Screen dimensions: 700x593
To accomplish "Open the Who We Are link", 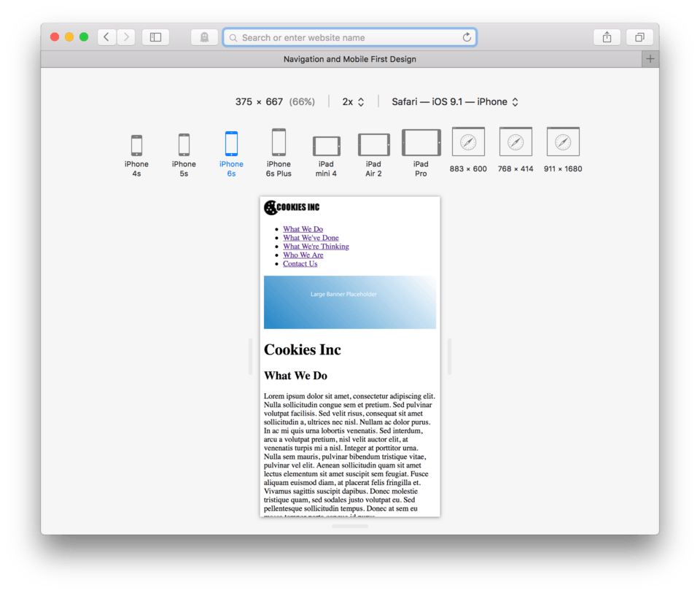I will (303, 255).
